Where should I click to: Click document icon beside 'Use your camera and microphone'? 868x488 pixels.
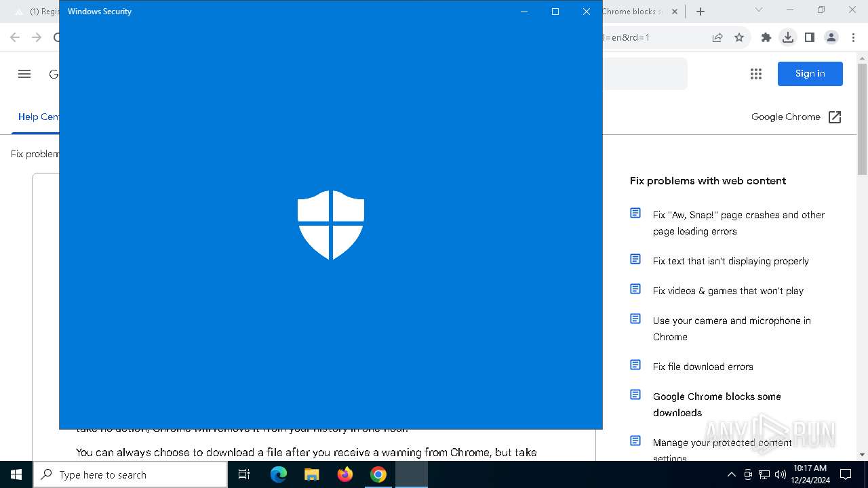coord(635,319)
